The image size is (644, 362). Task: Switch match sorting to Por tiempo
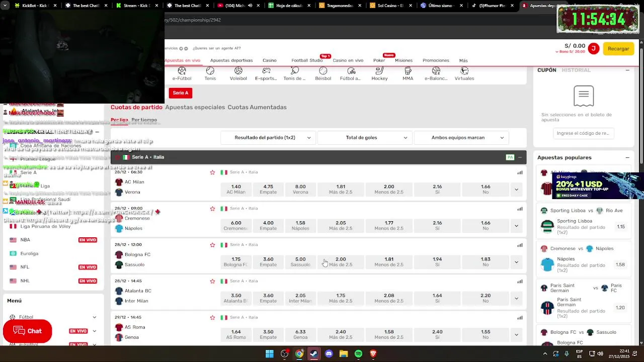point(144,120)
